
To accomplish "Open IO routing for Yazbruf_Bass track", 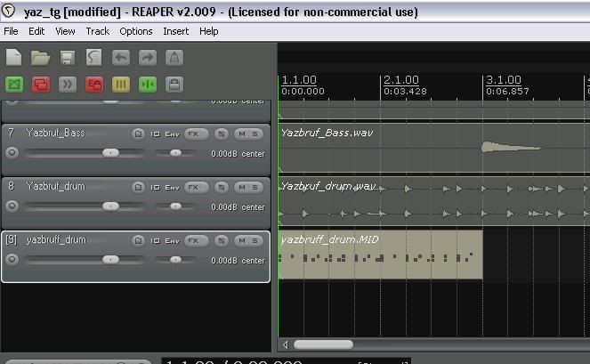I will tap(155, 134).
